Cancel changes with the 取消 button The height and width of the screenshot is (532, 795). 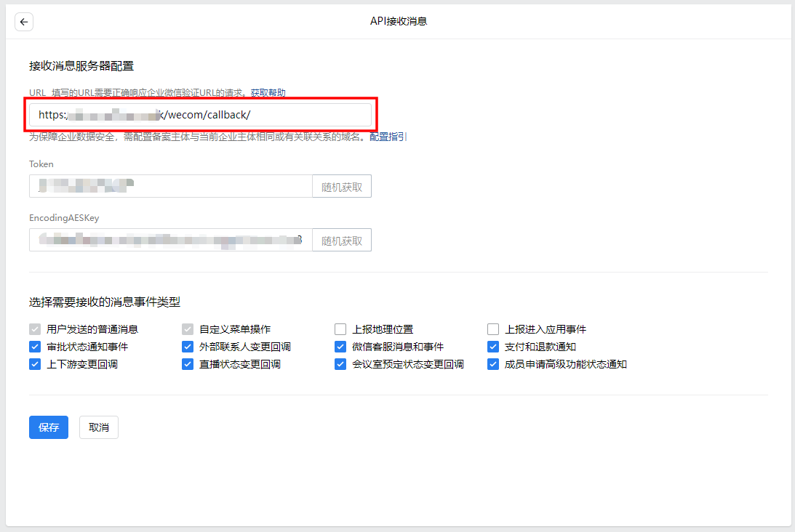pos(99,427)
